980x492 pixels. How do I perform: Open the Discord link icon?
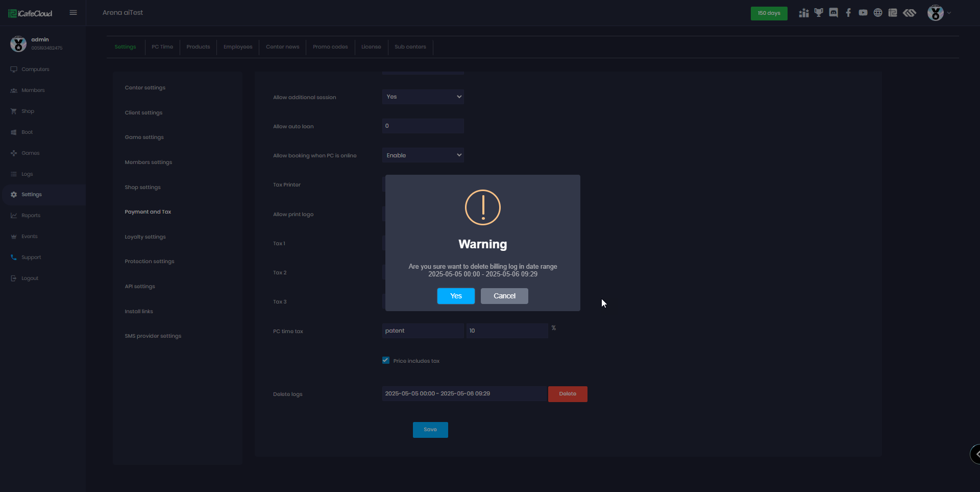[834, 13]
